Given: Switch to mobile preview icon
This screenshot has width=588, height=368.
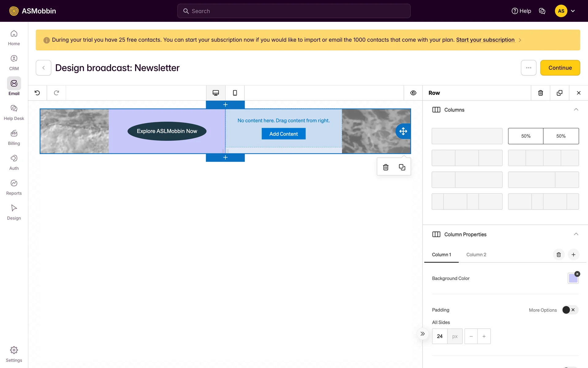Looking at the screenshot, I should click(x=235, y=93).
